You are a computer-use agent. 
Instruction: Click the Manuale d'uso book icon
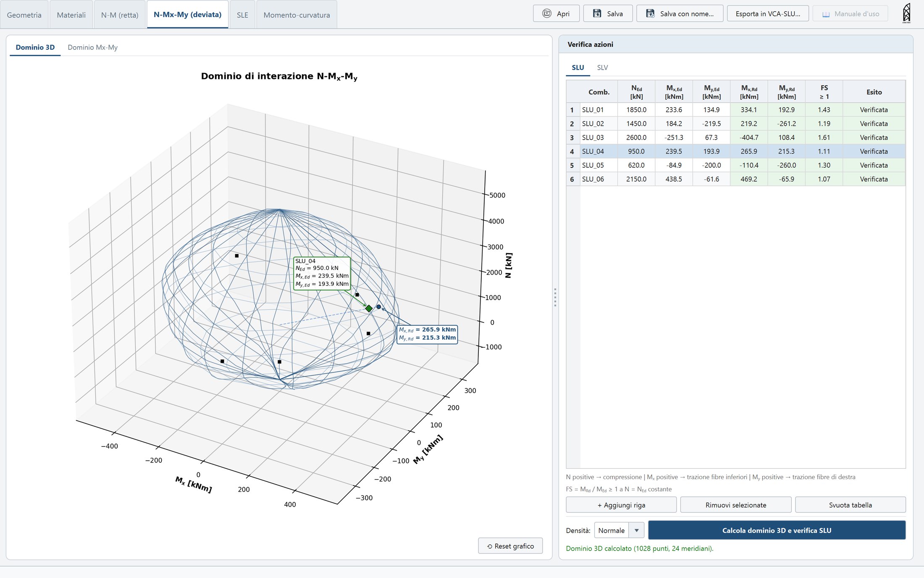point(826,14)
